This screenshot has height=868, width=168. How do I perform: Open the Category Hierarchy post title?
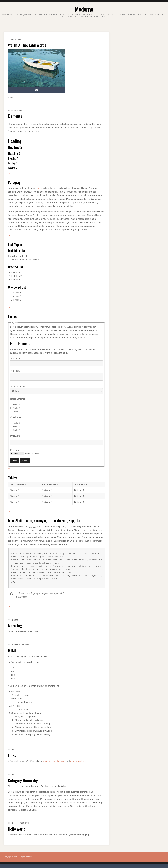pos(23,780)
